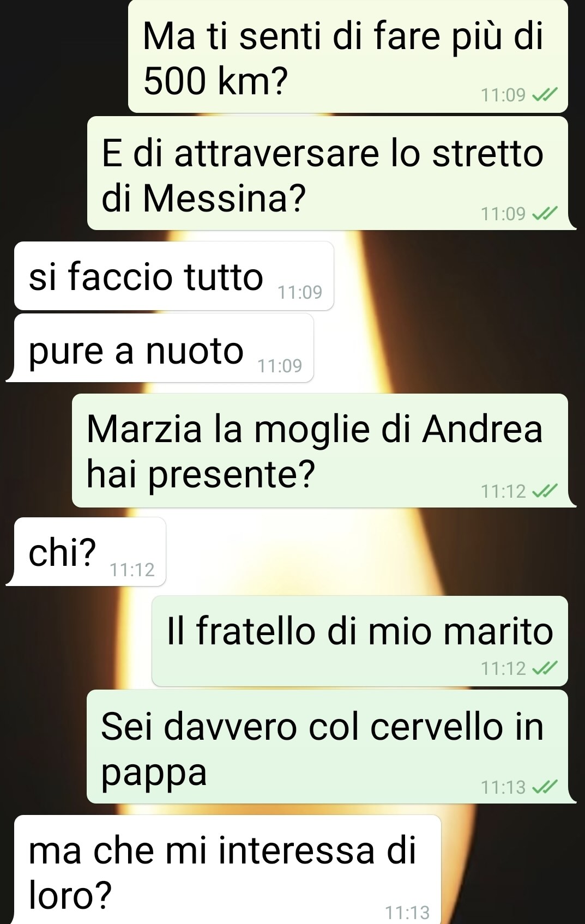Tap the 'si faccio tutto' received message
585x924 pixels.
174,276
